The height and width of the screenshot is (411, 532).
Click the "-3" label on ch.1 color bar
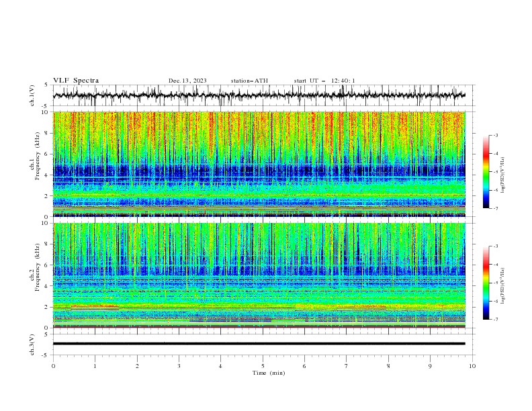[496, 135]
